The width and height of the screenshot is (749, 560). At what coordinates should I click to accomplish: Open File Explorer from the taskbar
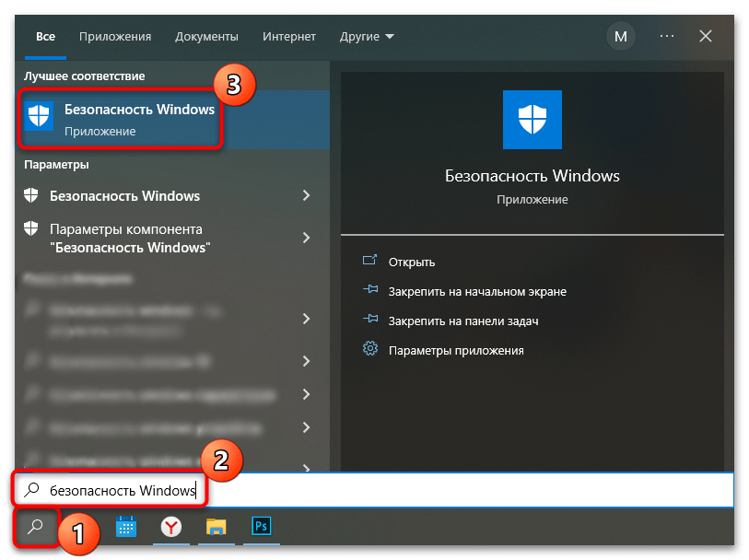[x=216, y=527]
